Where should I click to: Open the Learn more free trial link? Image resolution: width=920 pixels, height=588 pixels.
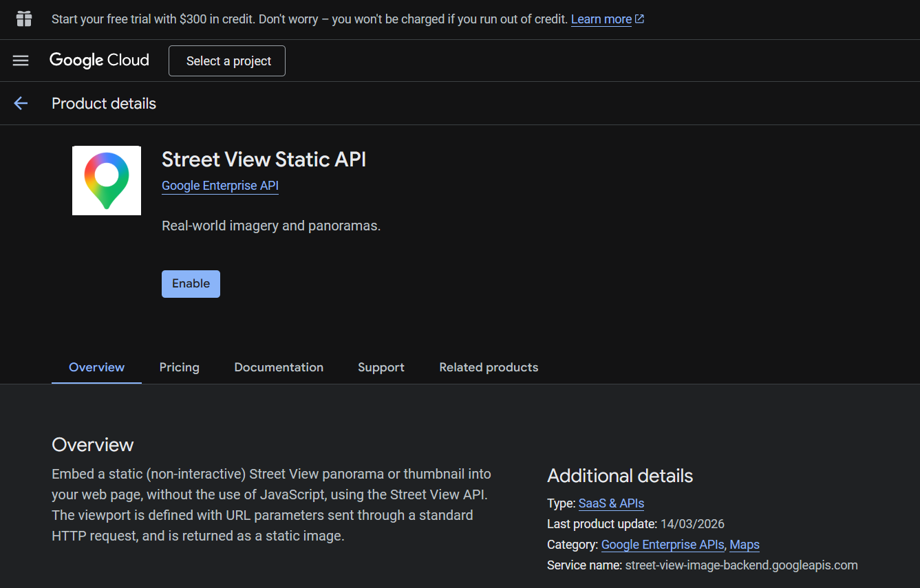pyautogui.click(x=601, y=19)
